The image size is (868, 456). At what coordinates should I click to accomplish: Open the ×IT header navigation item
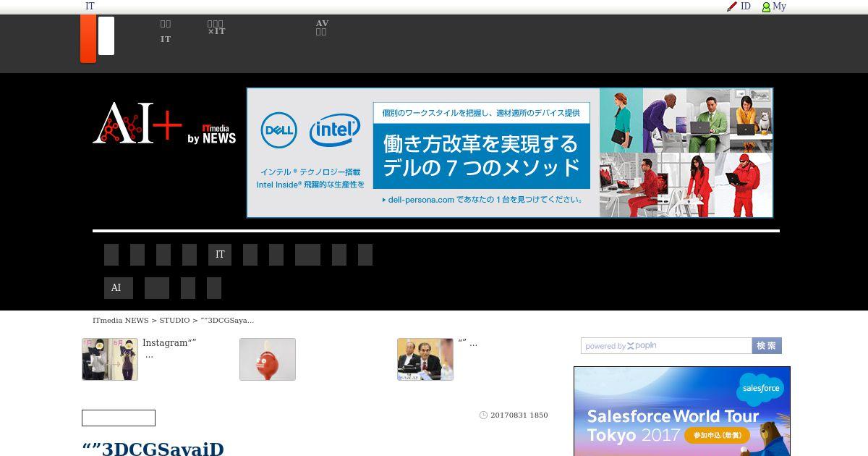(216, 28)
